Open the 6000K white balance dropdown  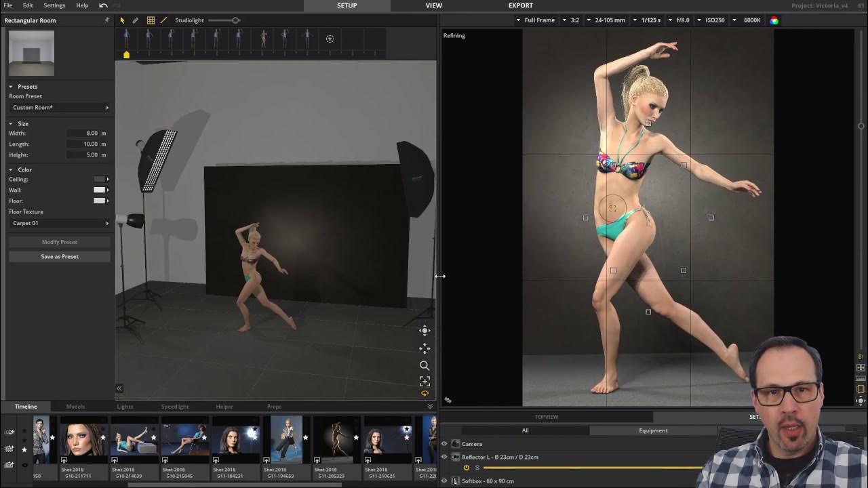tap(747, 20)
